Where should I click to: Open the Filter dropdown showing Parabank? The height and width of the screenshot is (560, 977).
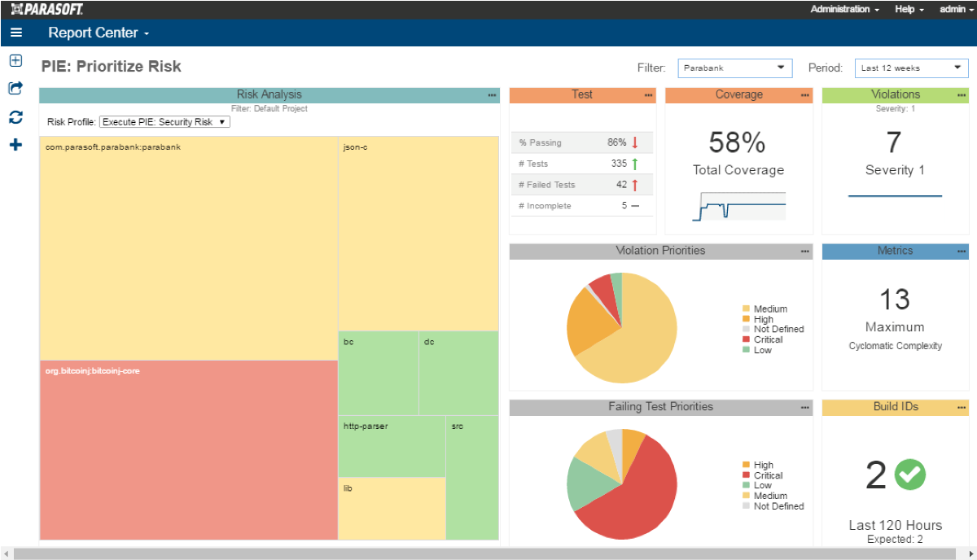(x=734, y=68)
